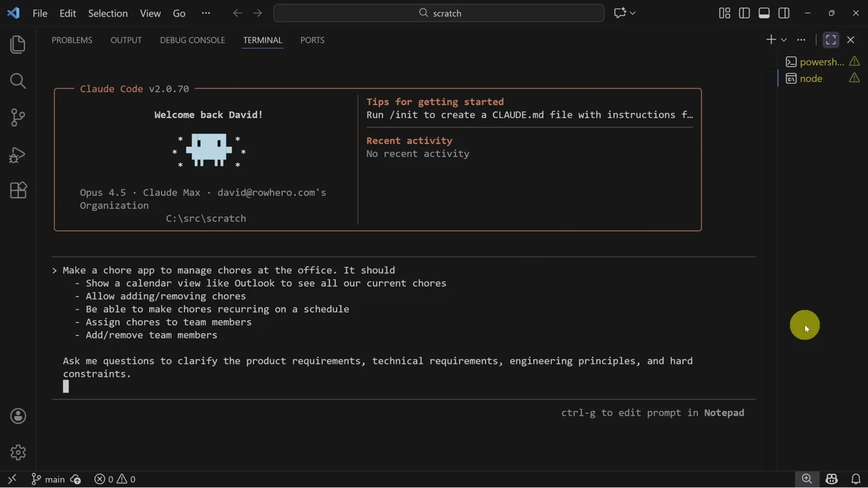868x488 pixels.
Task: Open the Copilot status icon
Action: coord(832,479)
